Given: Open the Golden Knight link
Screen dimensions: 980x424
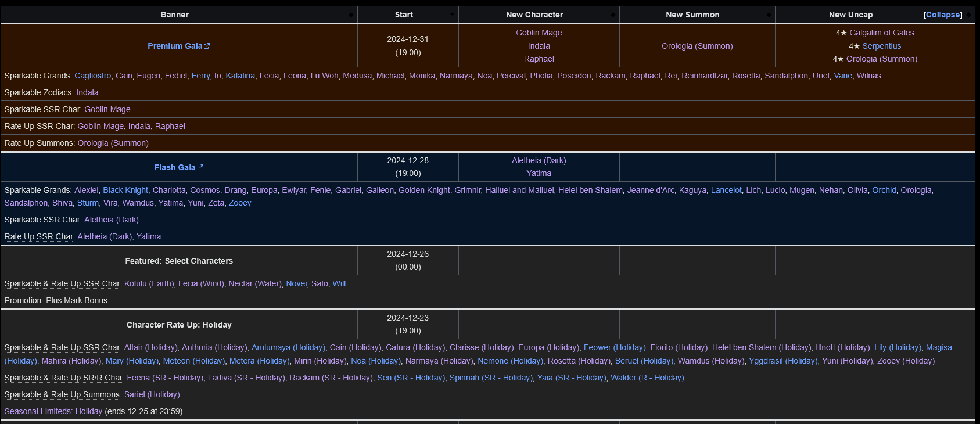Looking at the screenshot, I should pyautogui.click(x=424, y=190).
